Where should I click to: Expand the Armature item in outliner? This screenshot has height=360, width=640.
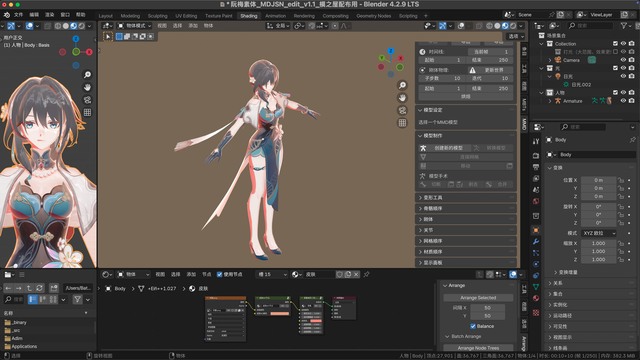(550, 101)
